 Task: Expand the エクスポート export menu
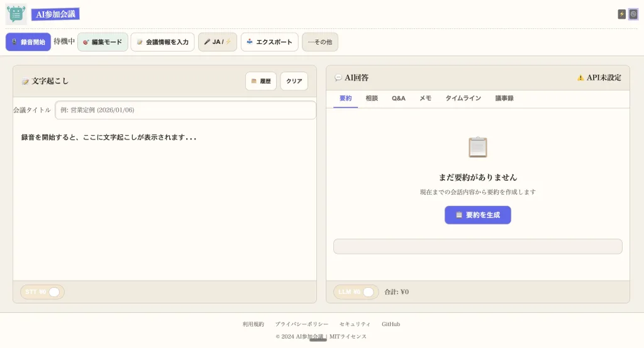[x=269, y=42]
